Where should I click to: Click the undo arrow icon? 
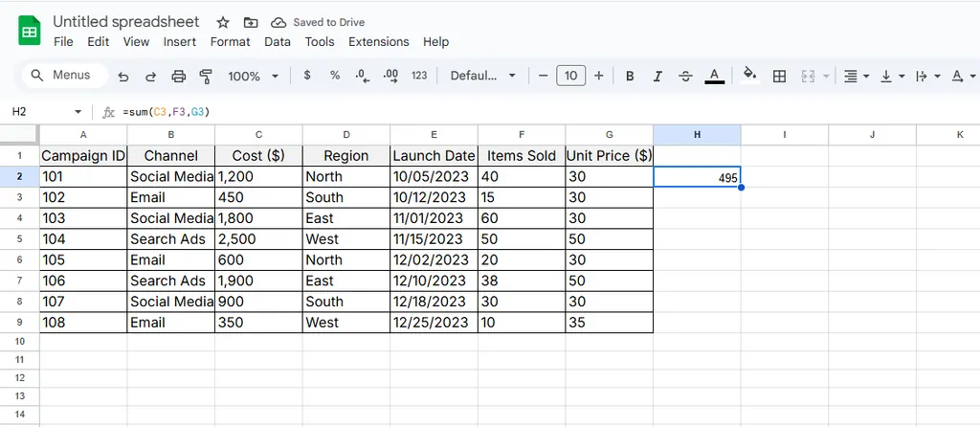[123, 76]
